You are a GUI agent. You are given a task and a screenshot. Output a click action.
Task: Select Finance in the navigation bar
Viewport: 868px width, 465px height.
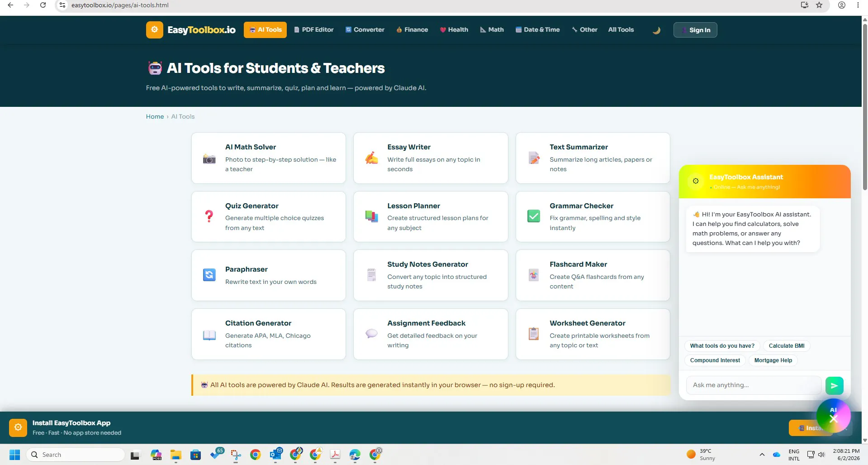[412, 30]
